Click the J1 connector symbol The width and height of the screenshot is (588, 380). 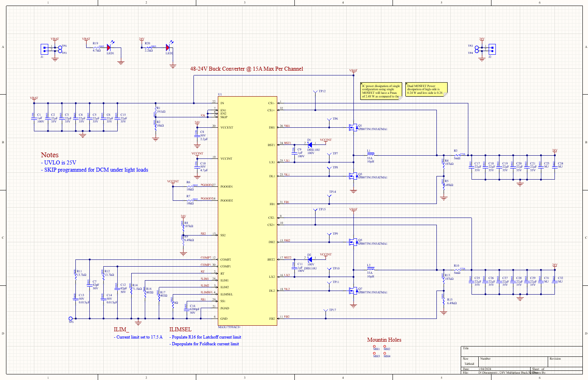(x=44, y=49)
